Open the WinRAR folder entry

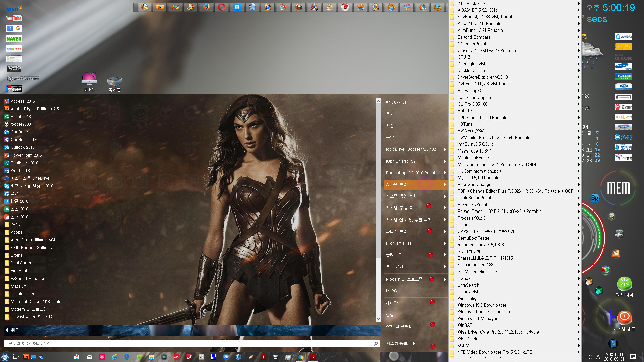[515, 325]
